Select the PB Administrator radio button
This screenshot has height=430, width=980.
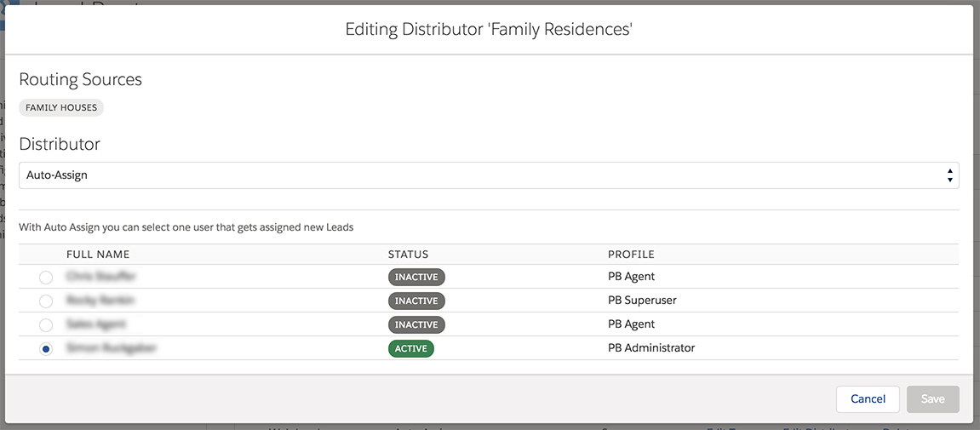tap(46, 349)
